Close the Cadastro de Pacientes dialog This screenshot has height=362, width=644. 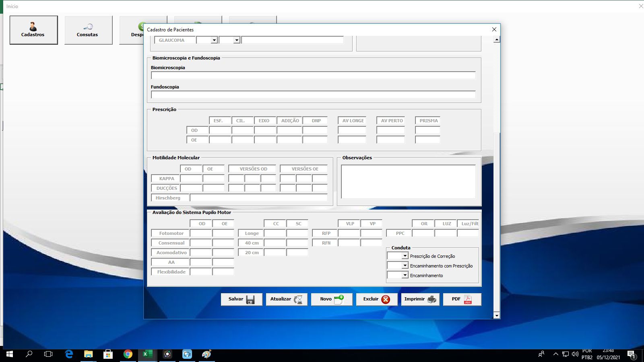point(494,29)
